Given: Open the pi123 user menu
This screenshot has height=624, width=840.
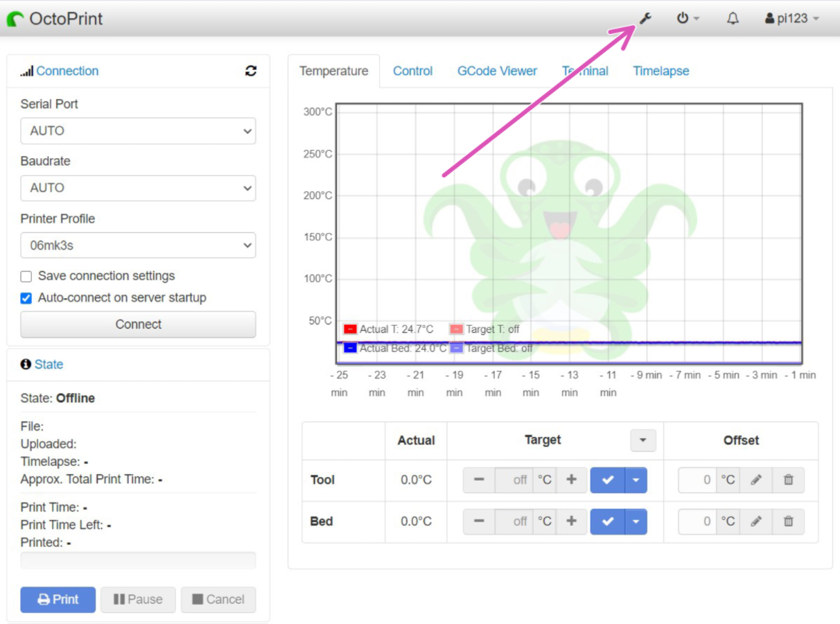Looking at the screenshot, I should tap(792, 19).
